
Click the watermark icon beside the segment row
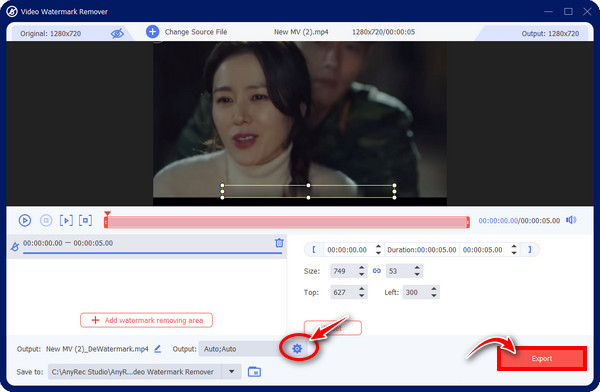pos(15,247)
